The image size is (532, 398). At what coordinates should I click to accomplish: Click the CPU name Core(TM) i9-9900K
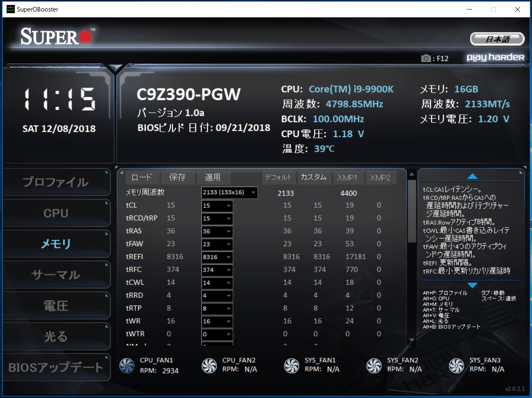[x=351, y=89]
